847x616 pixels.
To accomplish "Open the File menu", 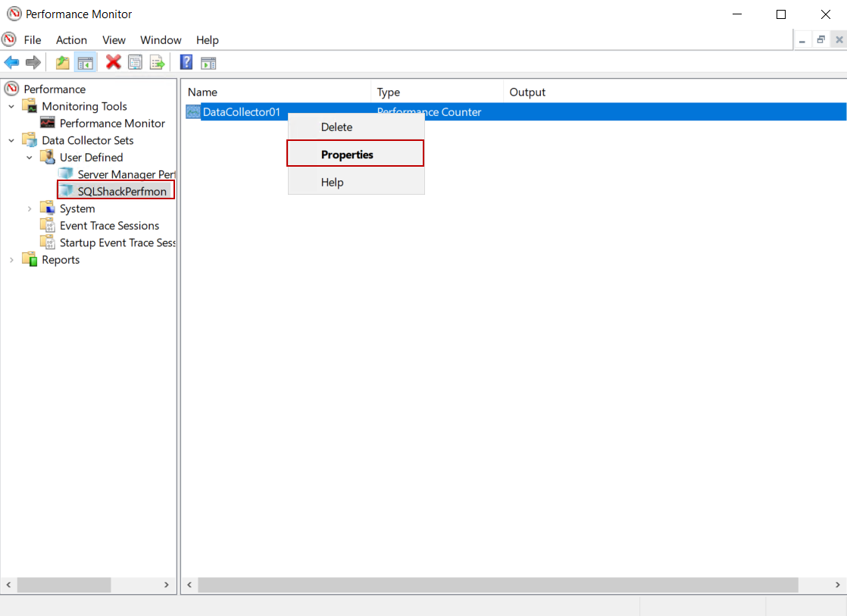I will [33, 40].
